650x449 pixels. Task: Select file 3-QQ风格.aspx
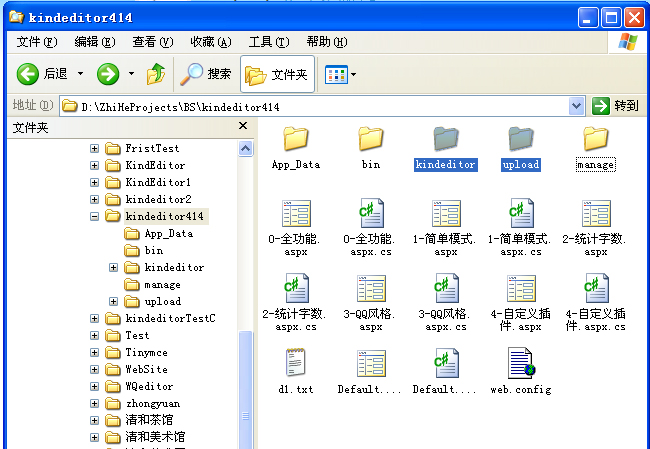tap(371, 303)
